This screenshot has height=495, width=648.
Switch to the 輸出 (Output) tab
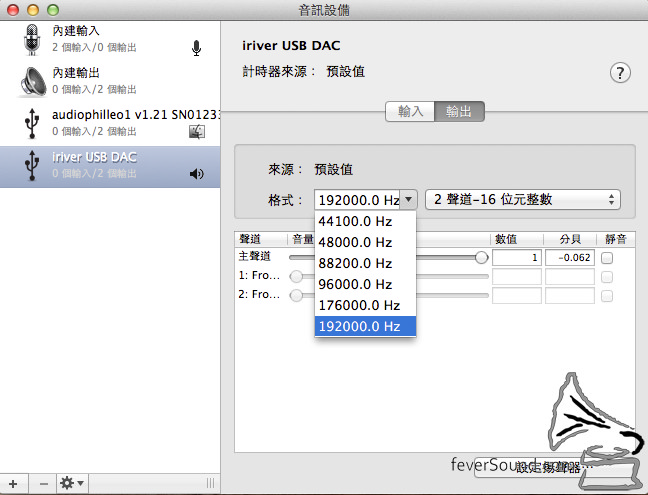tap(459, 111)
